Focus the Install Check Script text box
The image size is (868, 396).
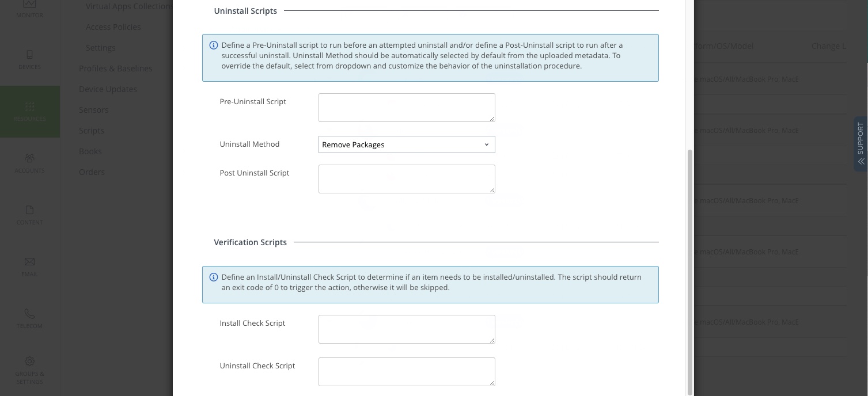click(x=407, y=329)
